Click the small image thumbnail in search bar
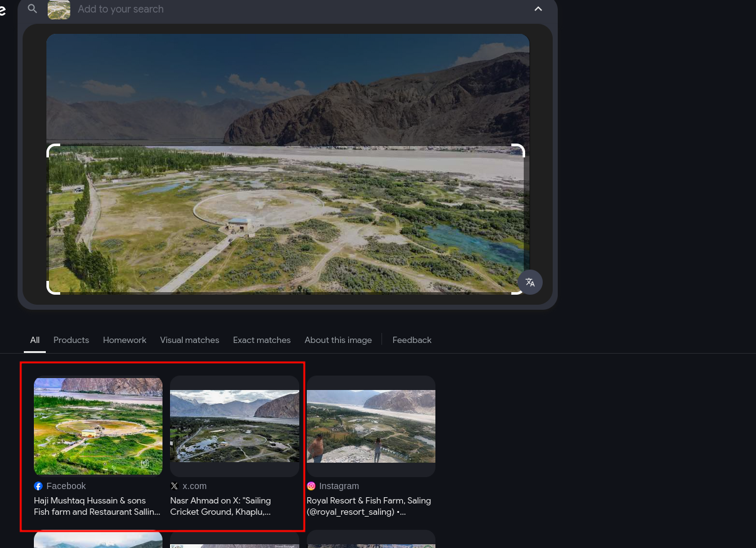Image resolution: width=756 pixels, height=548 pixels. [59, 9]
